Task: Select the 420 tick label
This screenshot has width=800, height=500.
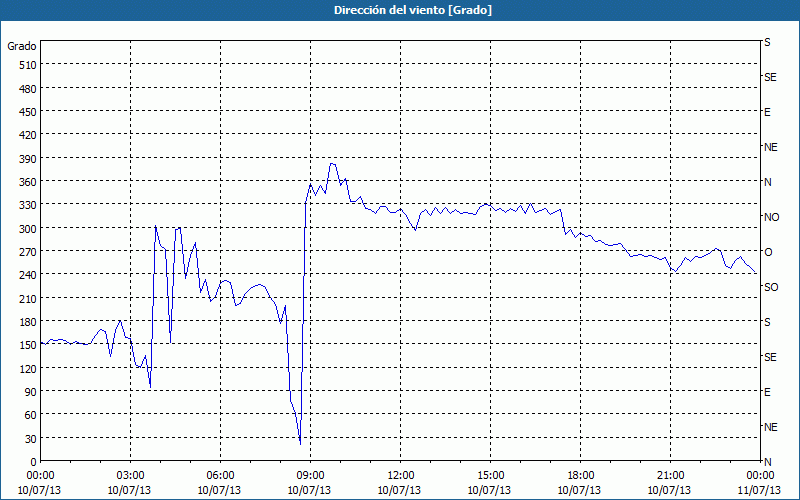Action: tap(28, 135)
